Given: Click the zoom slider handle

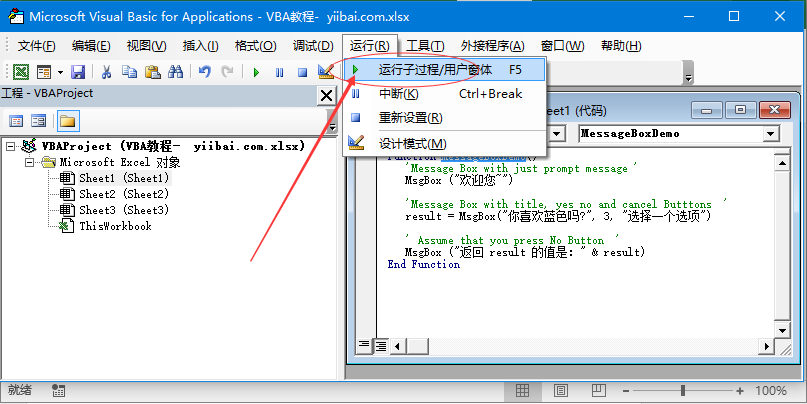Looking at the screenshot, I should (x=683, y=391).
